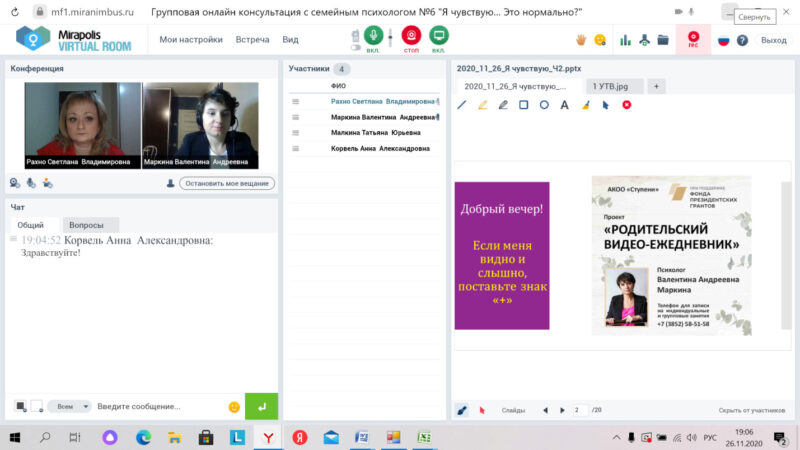Image resolution: width=800 pixels, height=450 pixels.
Task: Open the chat emoji picker
Action: pos(234,407)
